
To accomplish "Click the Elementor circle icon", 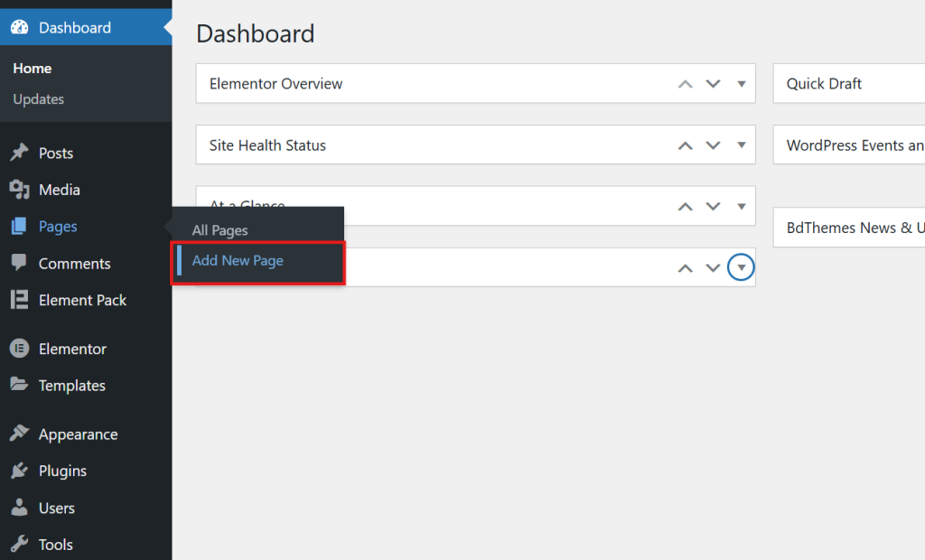I will (x=19, y=349).
